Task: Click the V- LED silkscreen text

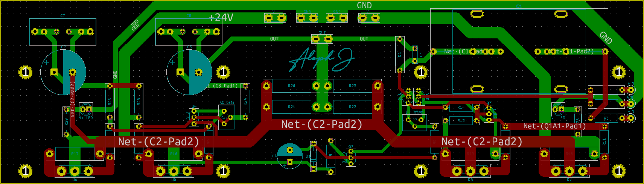Action: click(558, 118)
